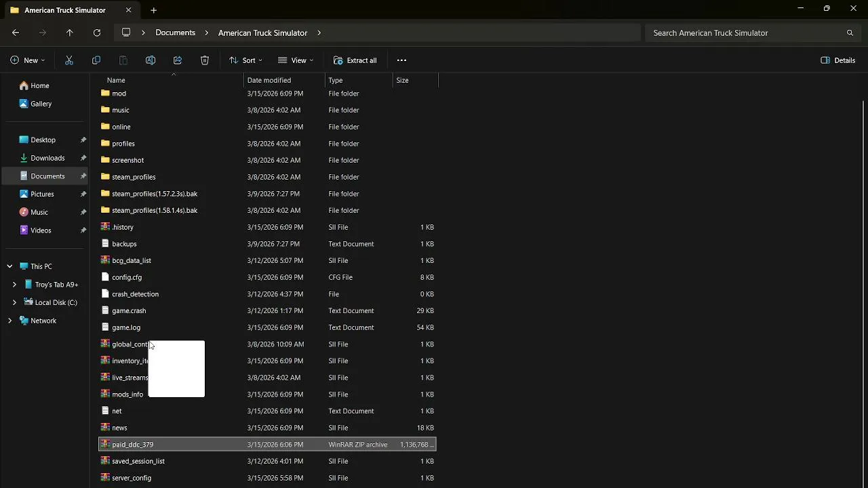Click the Copy icon in the toolbar

pyautogui.click(x=96, y=60)
